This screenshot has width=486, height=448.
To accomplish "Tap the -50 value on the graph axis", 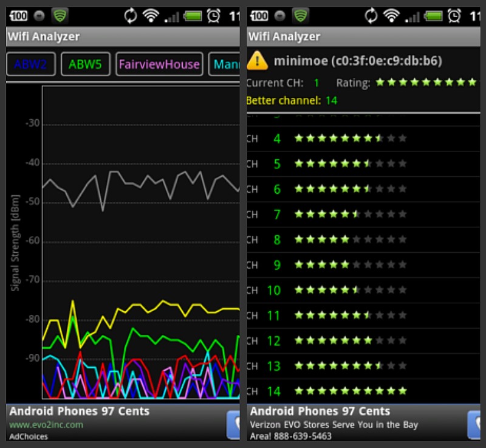I will (32, 202).
